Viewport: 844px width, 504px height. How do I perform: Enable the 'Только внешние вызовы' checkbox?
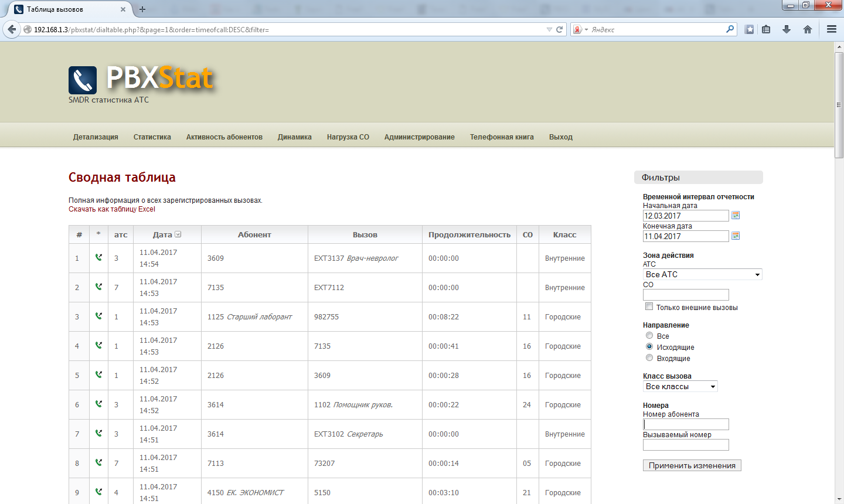click(x=649, y=307)
